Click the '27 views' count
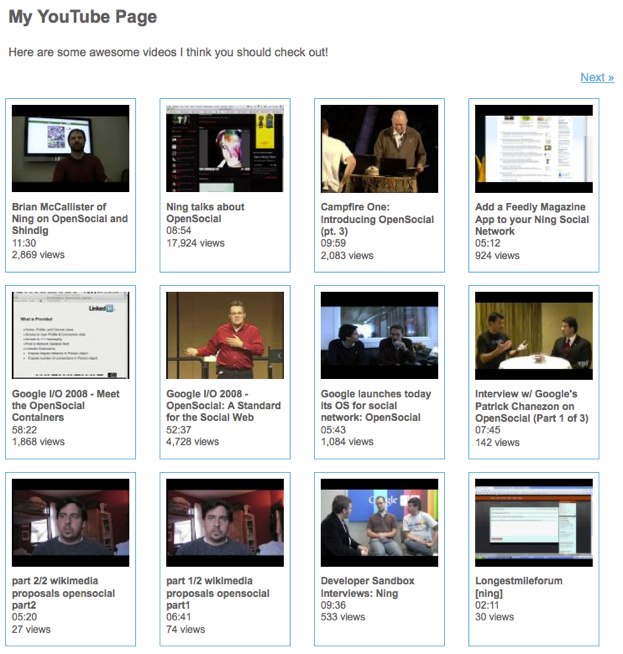The image size is (623, 654). pyautogui.click(x=31, y=629)
